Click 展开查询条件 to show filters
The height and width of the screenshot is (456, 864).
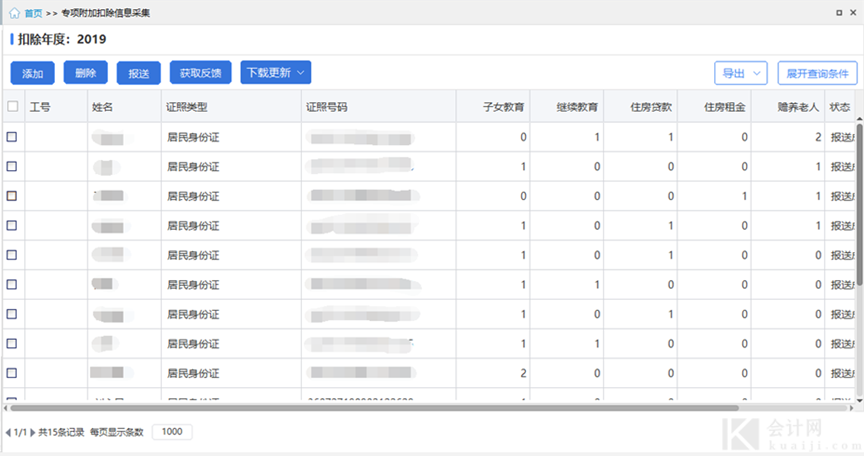[817, 73]
